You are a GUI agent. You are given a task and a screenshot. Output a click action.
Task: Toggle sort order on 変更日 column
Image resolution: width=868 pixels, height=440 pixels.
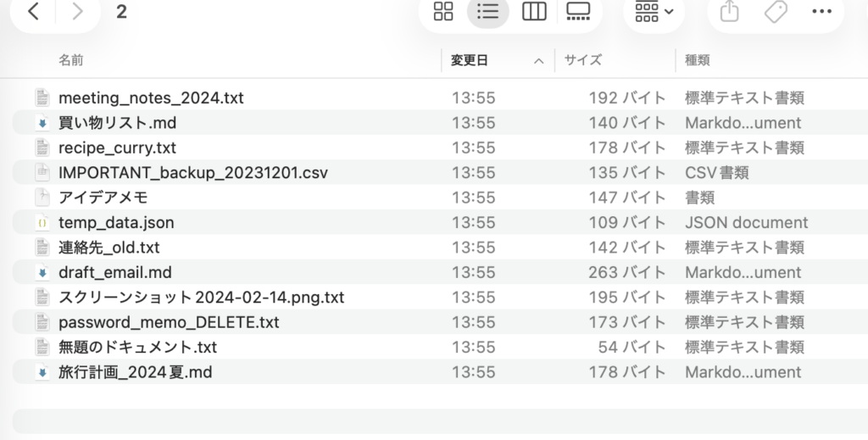click(x=497, y=60)
